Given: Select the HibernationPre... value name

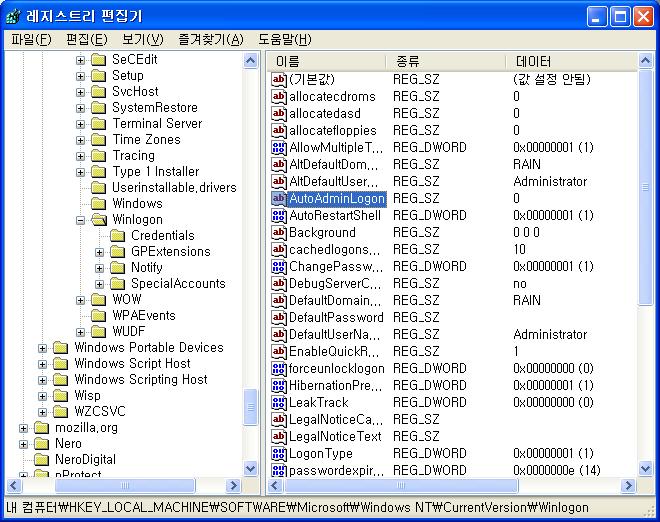Looking at the screenshot, I should coord(335,386).
